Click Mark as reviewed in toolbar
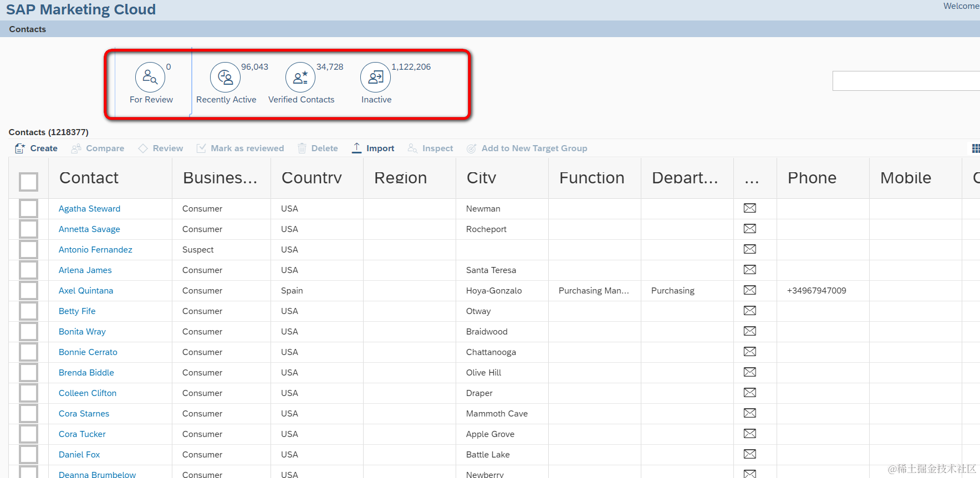Viewport: 980px width, 478px height. tap(240, 148)
